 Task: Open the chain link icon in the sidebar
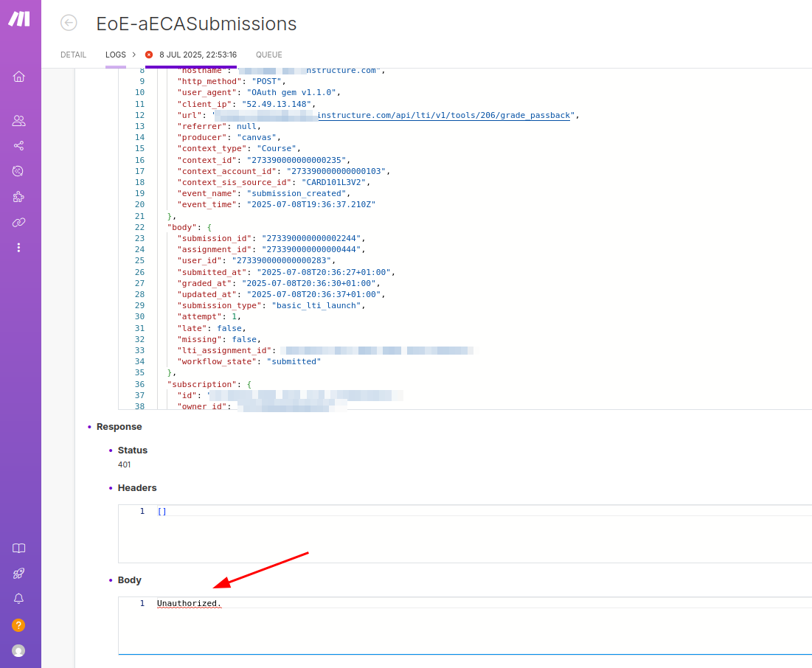click(x=19, y=222)
